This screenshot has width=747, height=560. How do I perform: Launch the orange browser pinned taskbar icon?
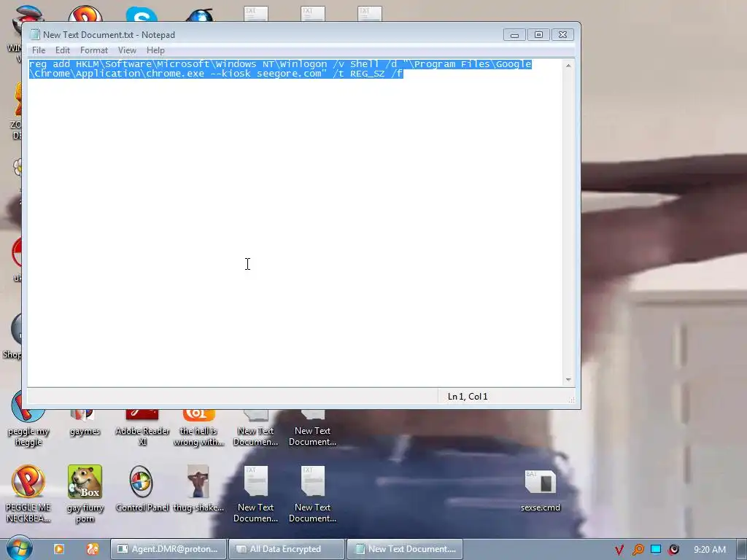[93, 549]
